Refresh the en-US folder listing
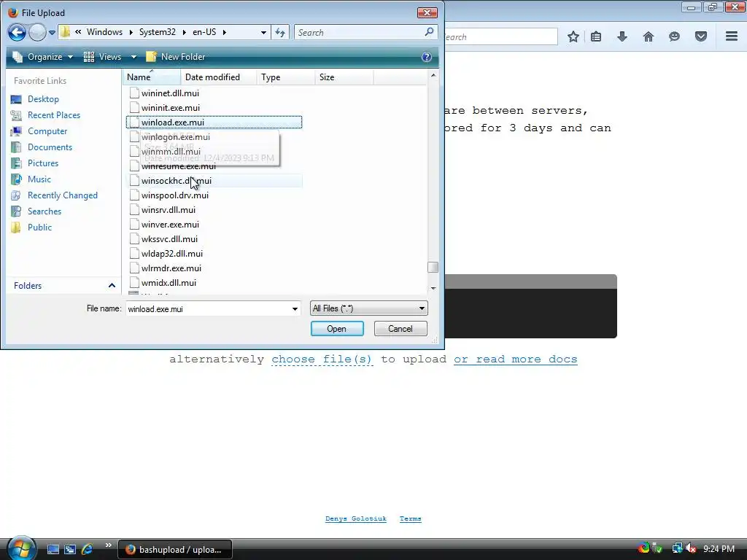Image resolution: width=747 pixels, height=560 pixels. [280, 32]
